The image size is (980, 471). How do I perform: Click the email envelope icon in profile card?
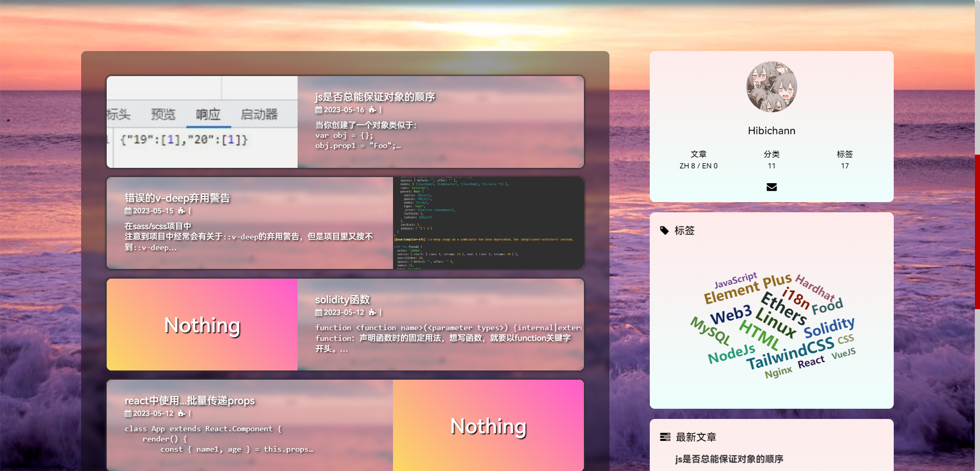pyautogui.click(x=771, y=187)
